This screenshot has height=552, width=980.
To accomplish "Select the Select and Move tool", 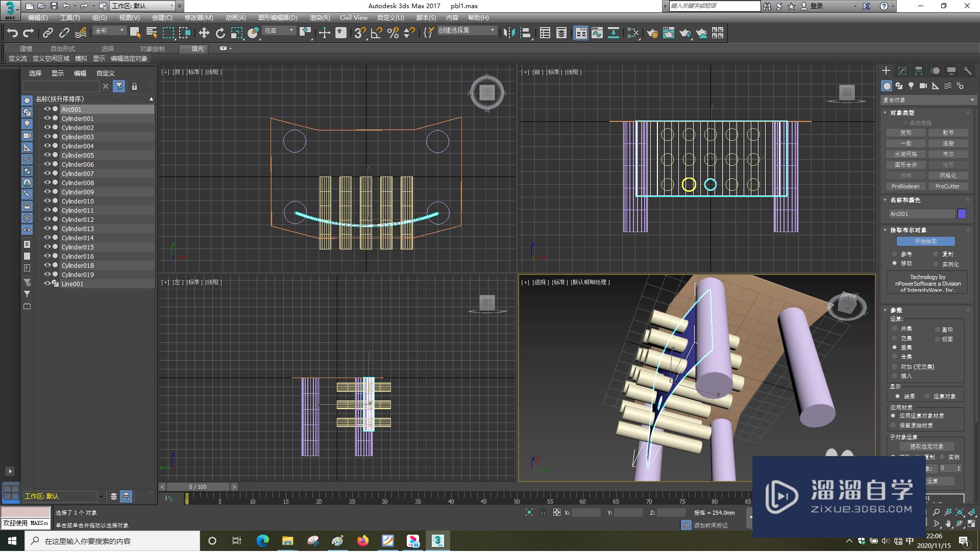I will pos(204,33).
